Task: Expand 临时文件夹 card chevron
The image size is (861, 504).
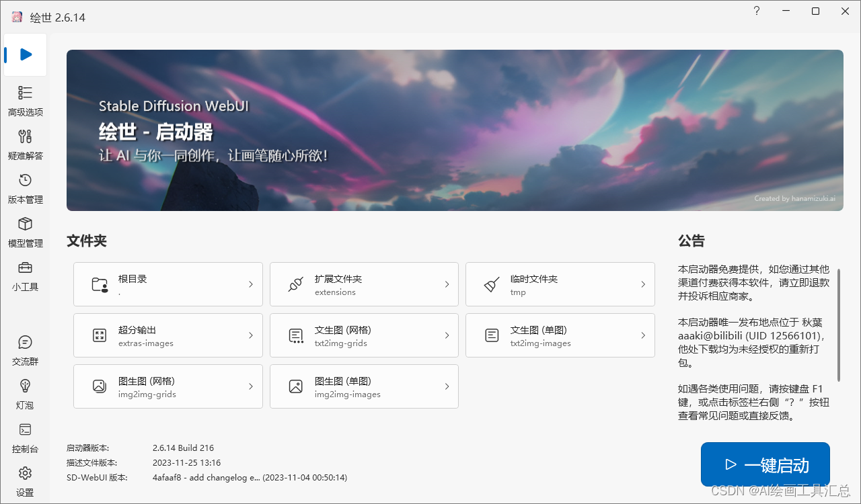Action: click(643, 284)
